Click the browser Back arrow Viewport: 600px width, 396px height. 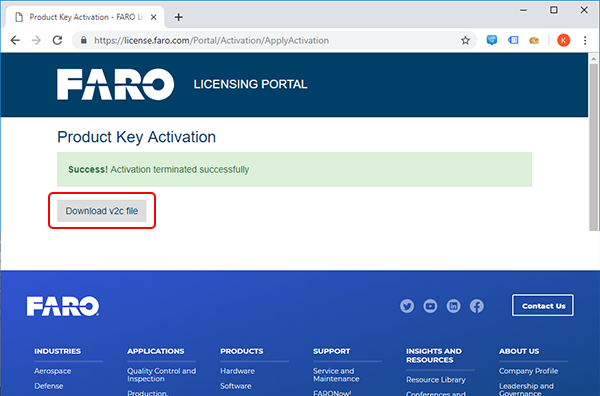pyautogui.click(x=15, y=40)
